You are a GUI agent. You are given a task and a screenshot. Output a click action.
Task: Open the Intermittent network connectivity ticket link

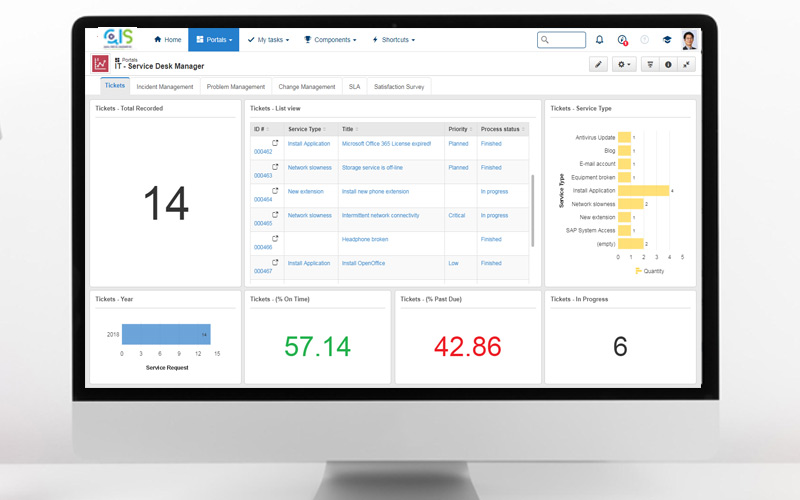point(380,215)
